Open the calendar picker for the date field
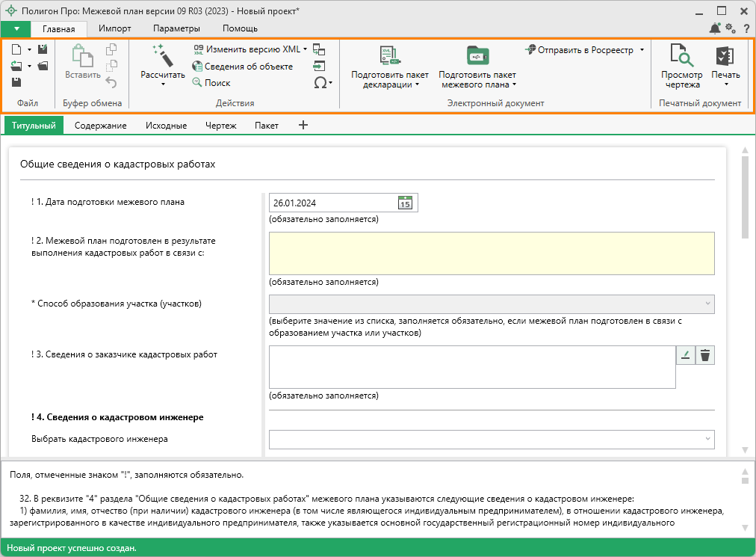The height and width of the screenshot is (557, 756). [405, 203]
